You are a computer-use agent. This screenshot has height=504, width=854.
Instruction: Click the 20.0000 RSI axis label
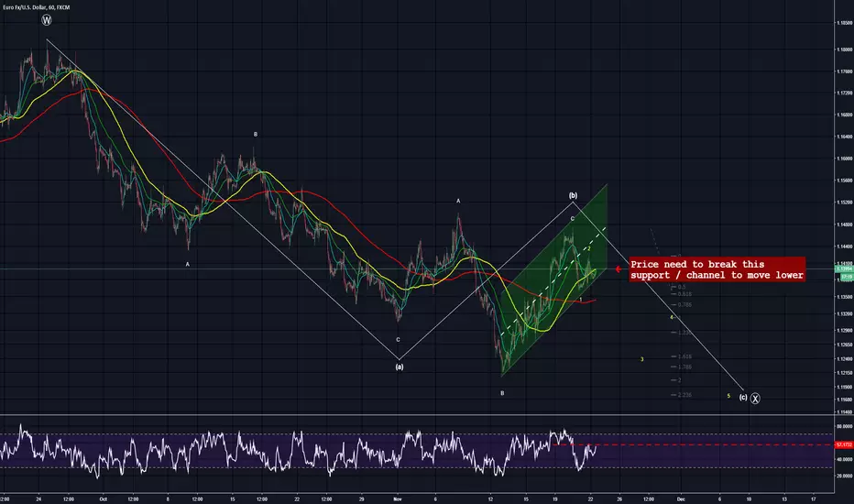(844, 476)
